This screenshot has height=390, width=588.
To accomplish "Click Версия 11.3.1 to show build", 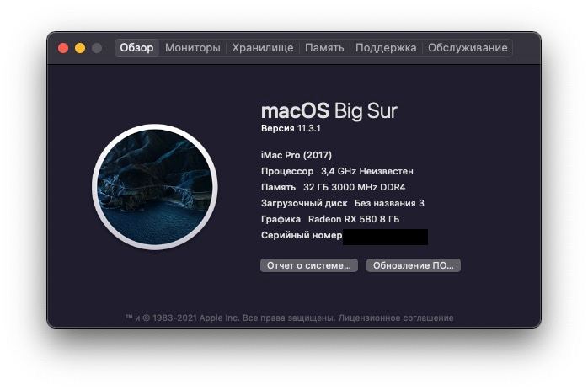I will pyautogui.click(x=291, y=128).
